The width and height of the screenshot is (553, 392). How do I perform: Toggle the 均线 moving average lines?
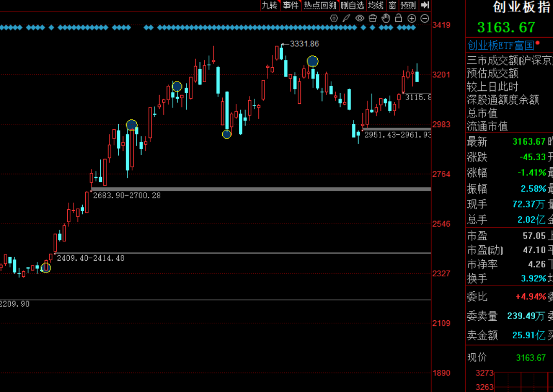pos(376,5)
